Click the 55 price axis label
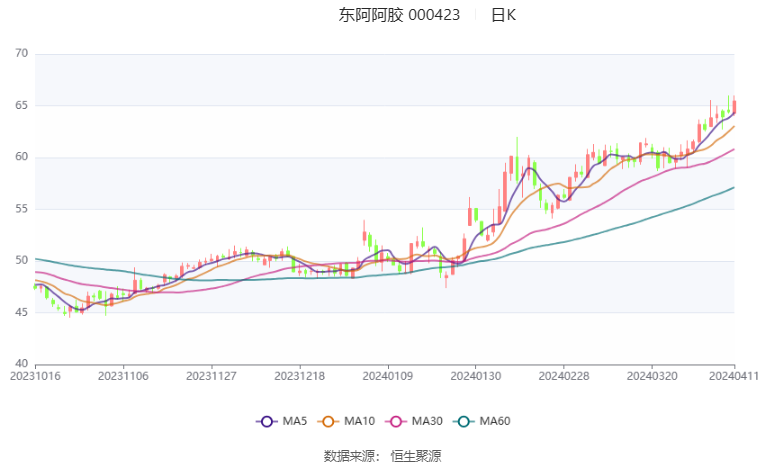Viewport: 765px width, 465px height. click(21, 209)
